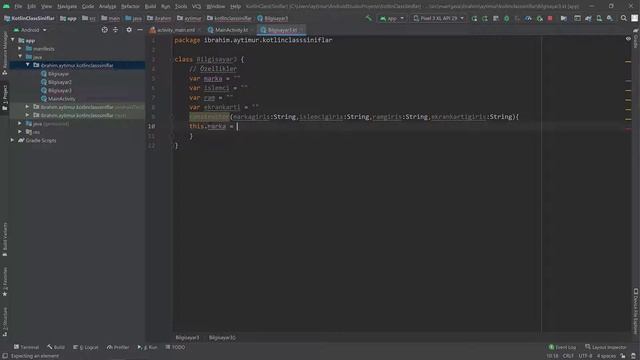The image size is (640, 360).
Task: Click the Debug app bug icon
Action: coord(507,18)
